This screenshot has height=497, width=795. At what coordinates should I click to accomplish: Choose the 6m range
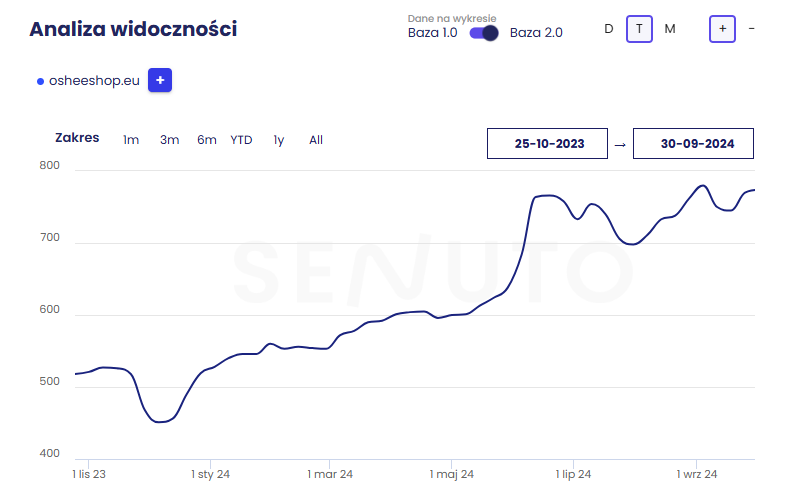[207, 140]
